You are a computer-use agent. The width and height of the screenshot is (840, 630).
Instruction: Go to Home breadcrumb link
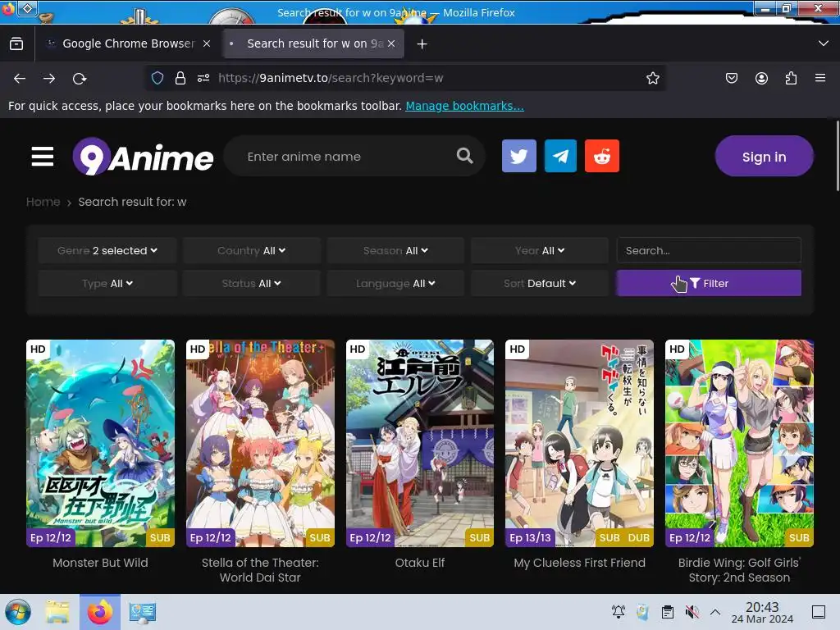(x=43, y=202)
